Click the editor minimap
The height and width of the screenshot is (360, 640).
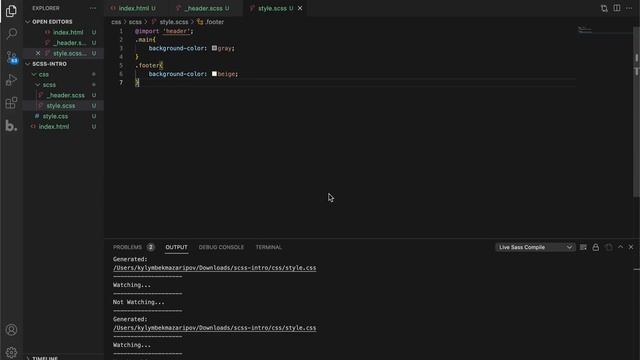[x=603, y=30]
